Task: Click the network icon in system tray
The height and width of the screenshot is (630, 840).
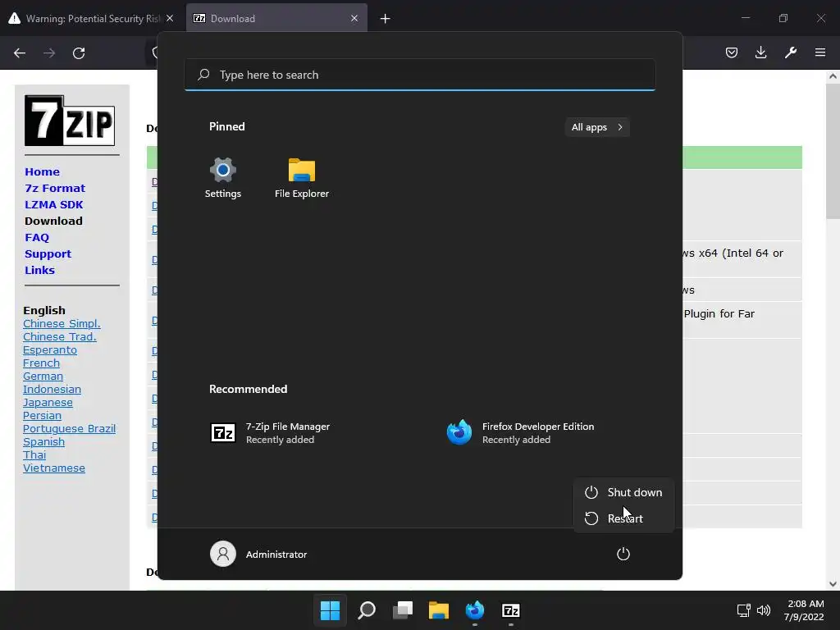Action: 743,610
